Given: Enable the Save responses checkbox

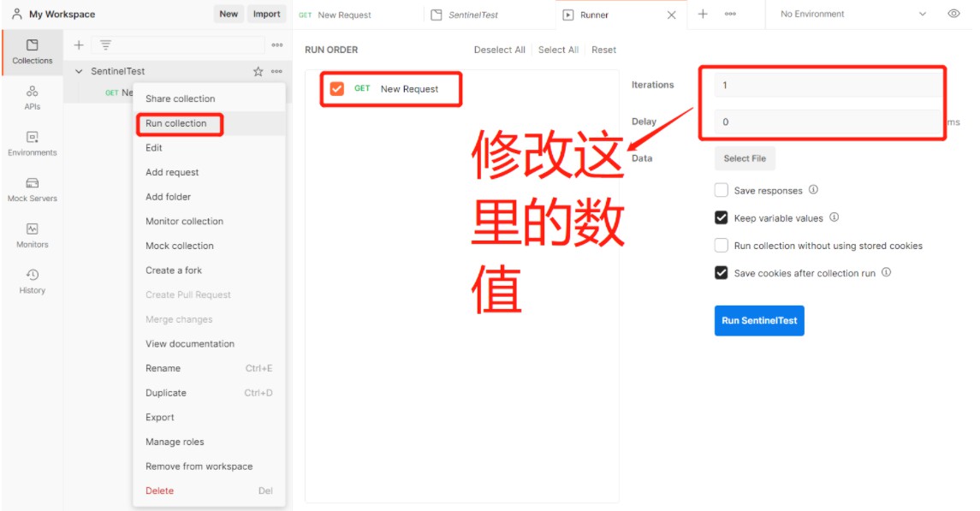Looking at the screenshot, I should [722, 190].
